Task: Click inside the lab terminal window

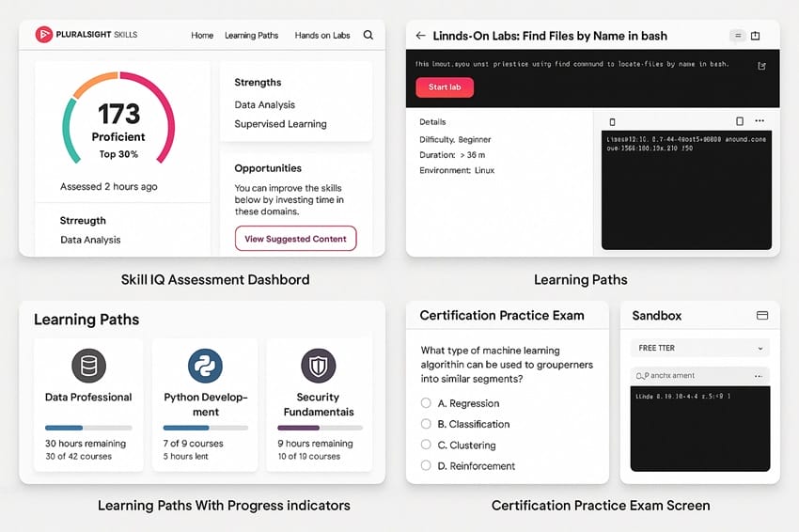Action: coord(686,190)
